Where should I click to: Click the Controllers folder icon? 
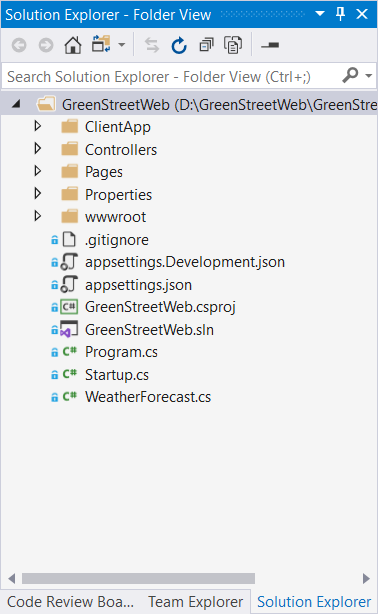click(x=70, y=149)
